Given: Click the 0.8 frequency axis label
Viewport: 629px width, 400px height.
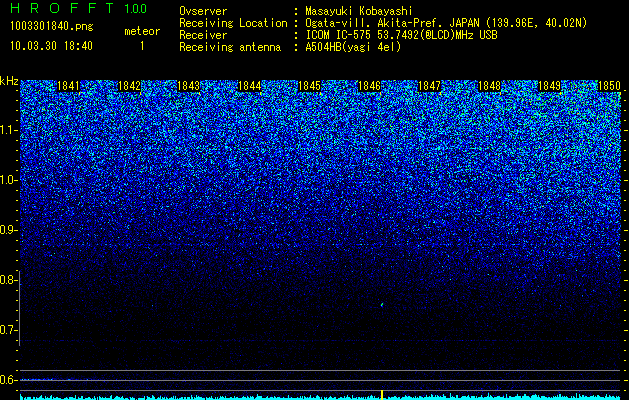Looking at the screenshot, I should (8, 280).
